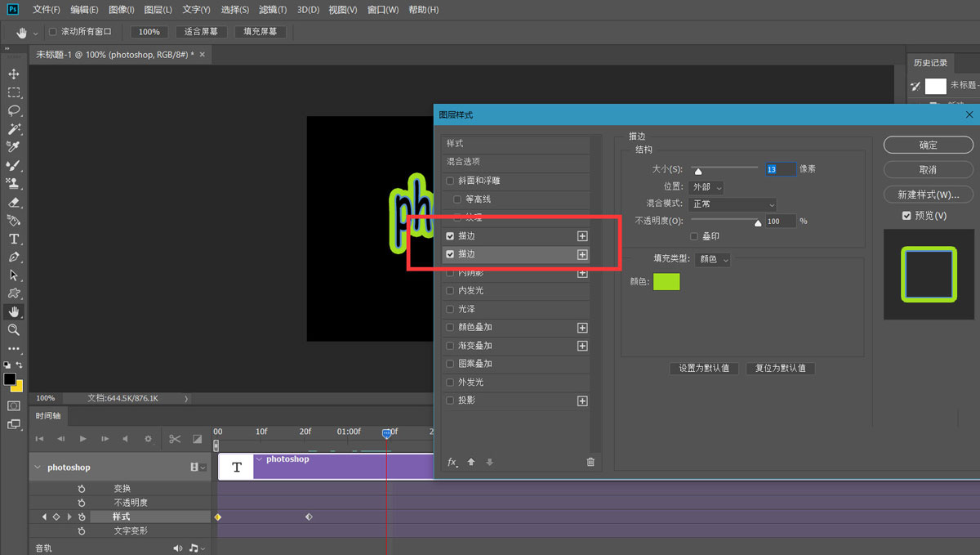The width and height of the screenshot is (980, 555).
Task: Select the Move tool
Action: point(14,74)
